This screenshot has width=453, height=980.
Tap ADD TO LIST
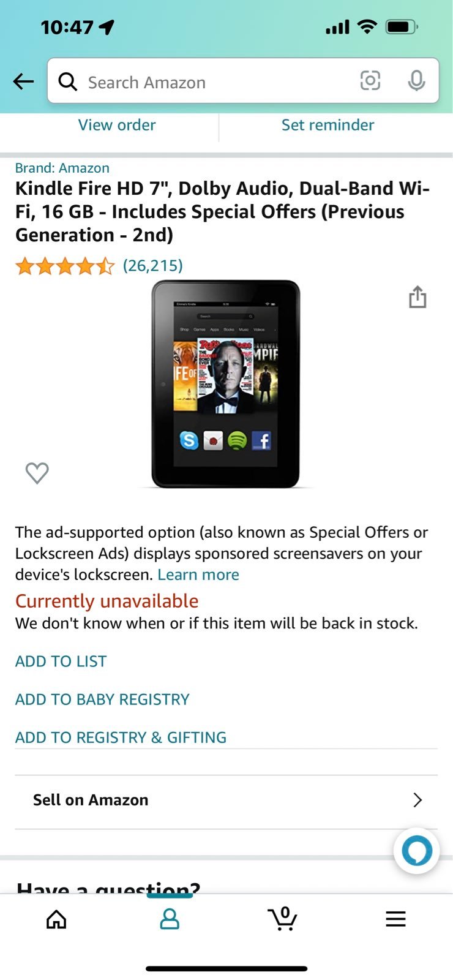[x=61, y=661]
